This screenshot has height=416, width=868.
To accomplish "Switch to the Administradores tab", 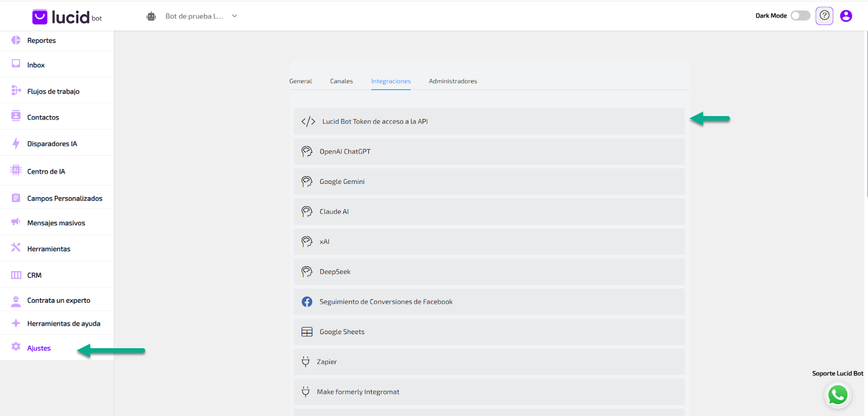I will [x=452, y=81].
